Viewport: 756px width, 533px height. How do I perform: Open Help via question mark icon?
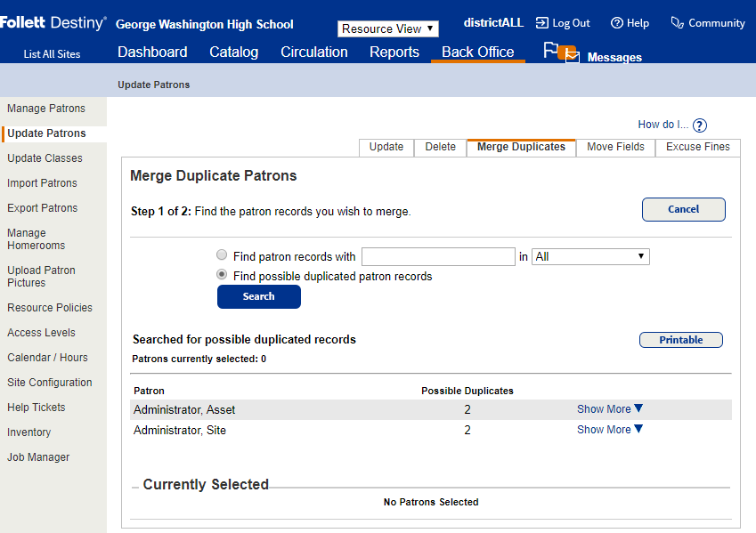[616, 23]
